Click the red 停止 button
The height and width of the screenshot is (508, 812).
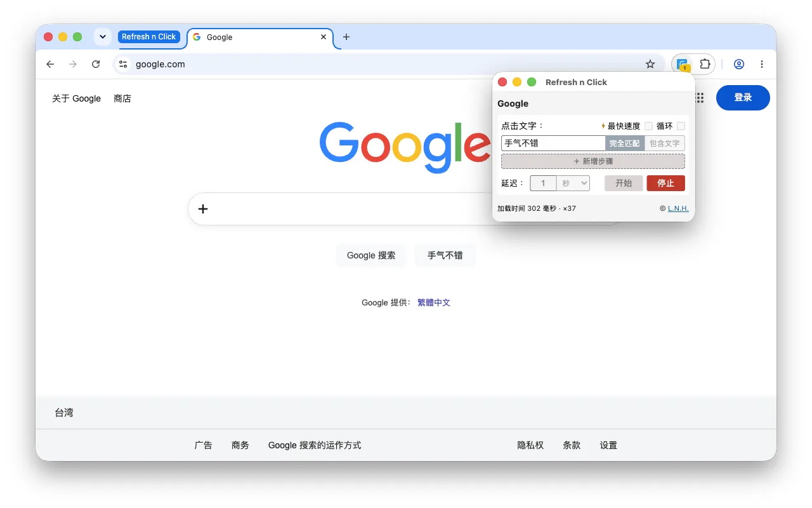pos(666,184)
